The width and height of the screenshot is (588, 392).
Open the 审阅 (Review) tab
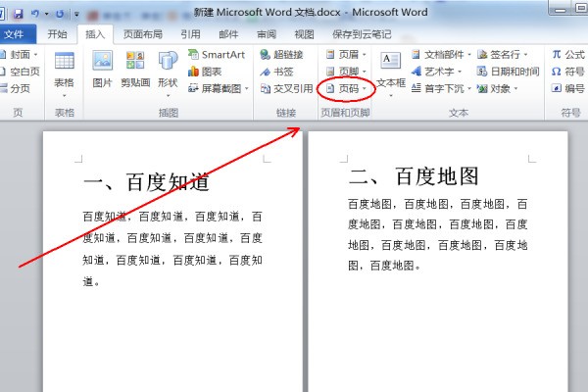pyautogui.click(x=267, y=34)
